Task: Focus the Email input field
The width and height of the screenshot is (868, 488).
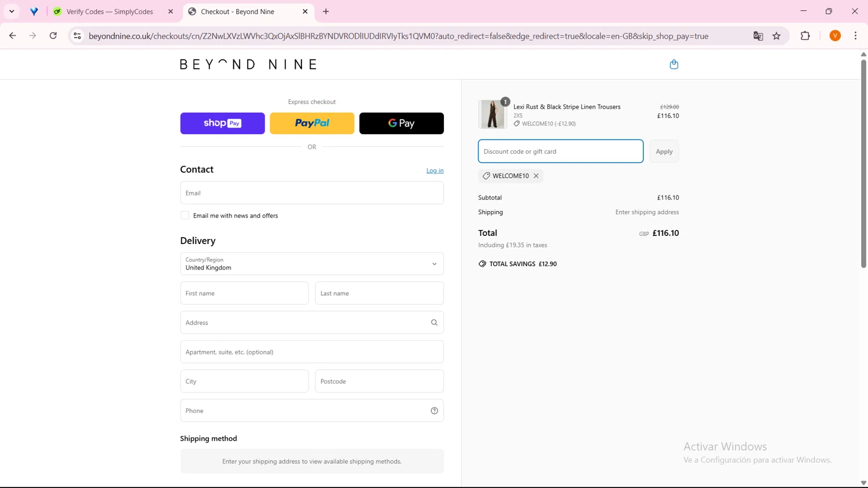Action: pyautogui.click(x=312, y=193)
